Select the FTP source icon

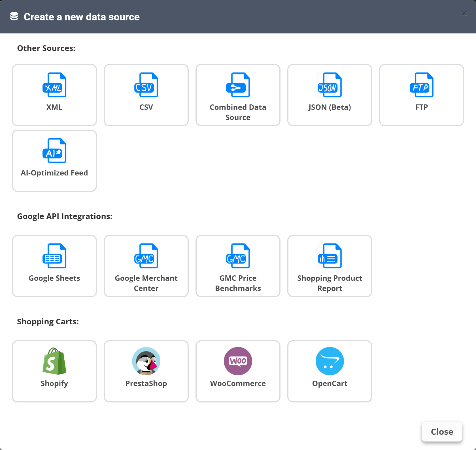click(x=422, y=85)
